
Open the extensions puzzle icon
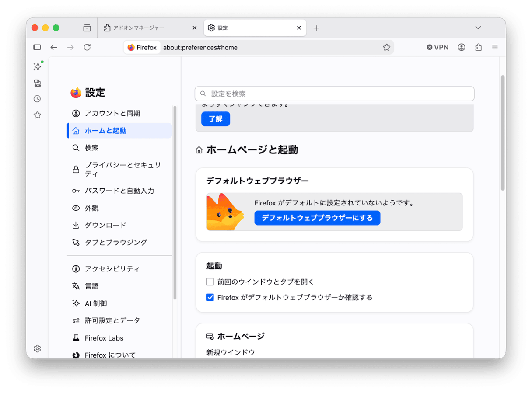click(478, 47)
